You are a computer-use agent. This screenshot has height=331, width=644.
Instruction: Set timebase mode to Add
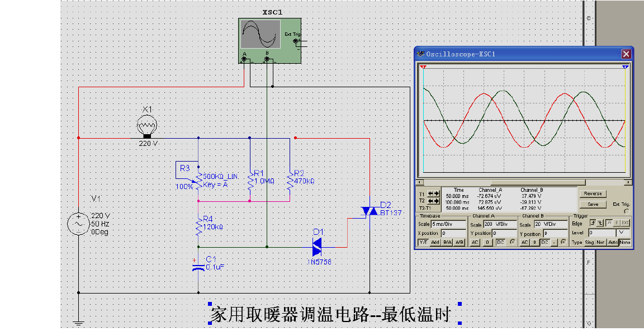435,242
